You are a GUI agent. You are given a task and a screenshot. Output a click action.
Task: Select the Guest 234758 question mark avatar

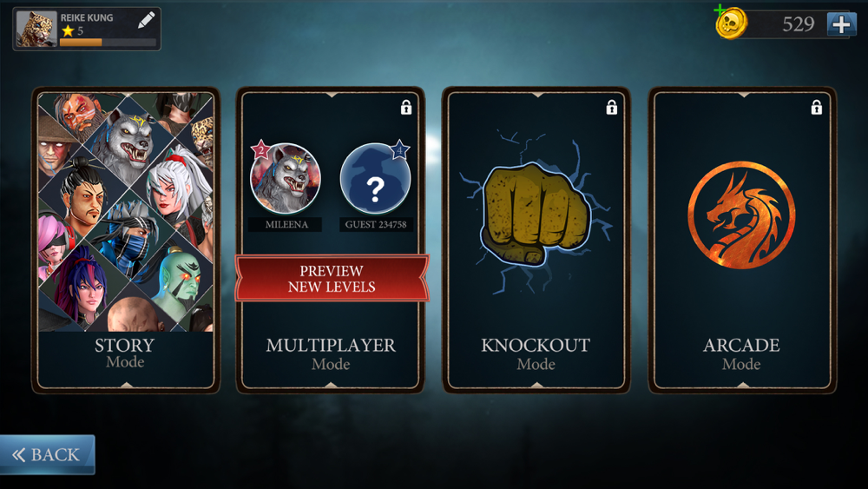[375, 178]
